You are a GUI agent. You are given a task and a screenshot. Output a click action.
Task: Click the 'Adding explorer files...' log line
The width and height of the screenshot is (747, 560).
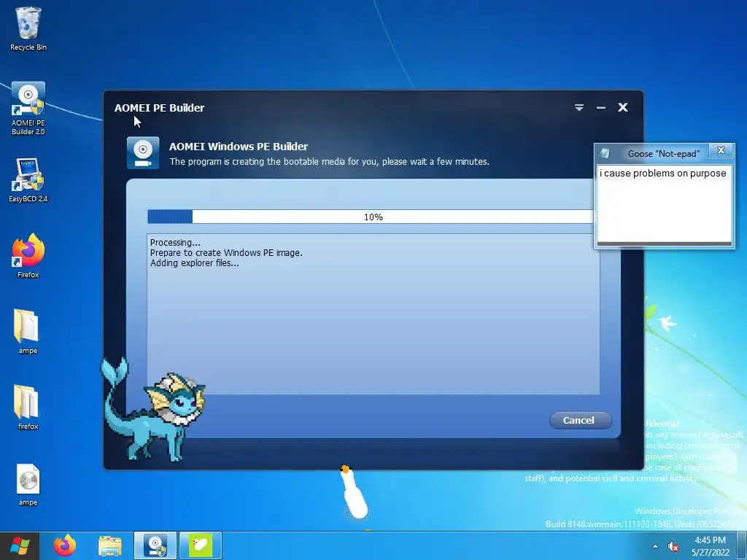coord(194,262)
